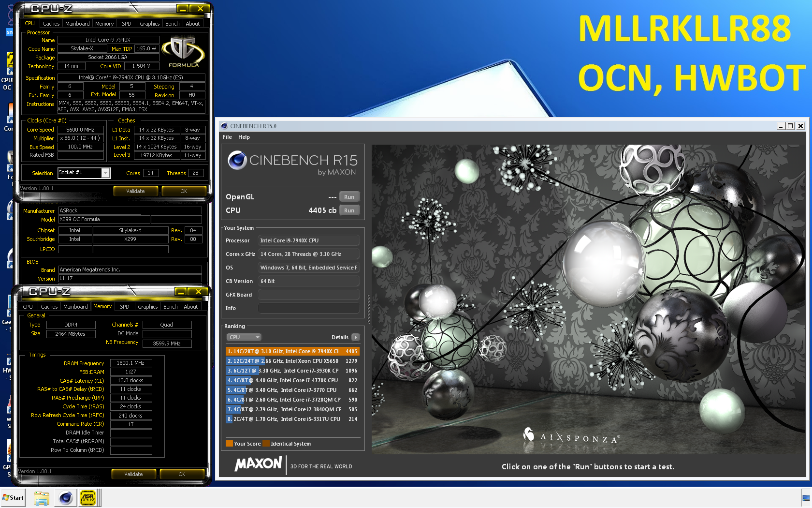The width and height of the screenshot is (812, 508).
Task: Click the show desktop tray icon
Action: (806, 498)
